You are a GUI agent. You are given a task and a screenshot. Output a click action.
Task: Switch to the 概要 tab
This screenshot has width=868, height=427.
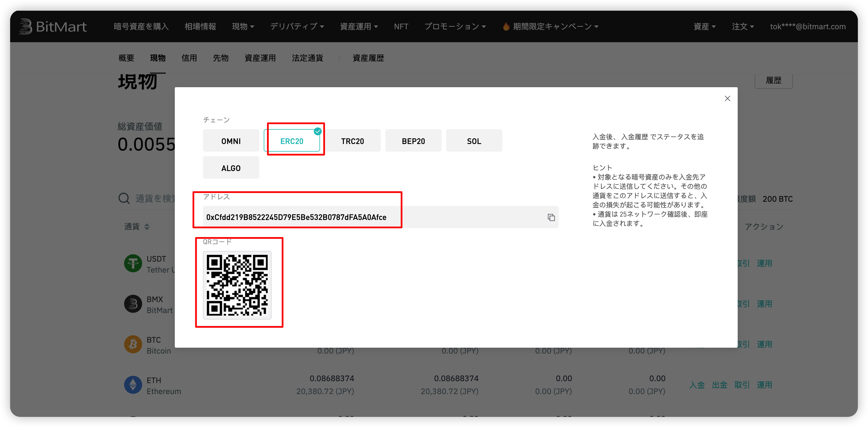click(126, 58)
